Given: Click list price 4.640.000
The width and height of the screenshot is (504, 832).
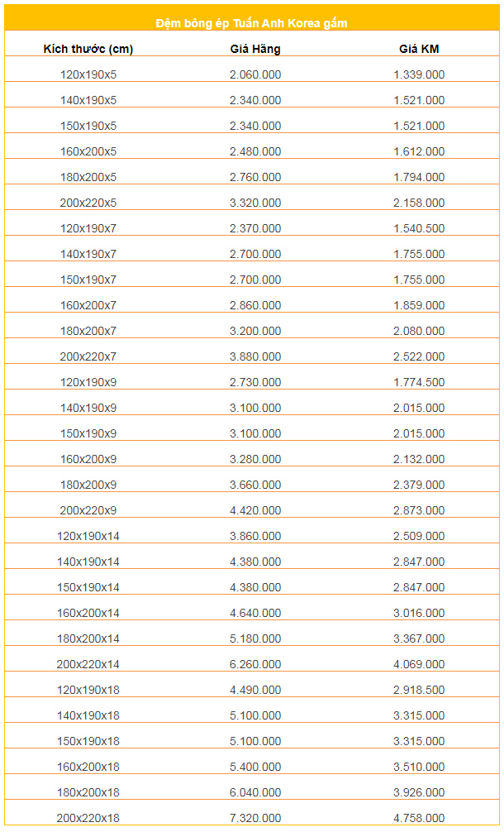Looking at the screenshot, I should (255, 614).
